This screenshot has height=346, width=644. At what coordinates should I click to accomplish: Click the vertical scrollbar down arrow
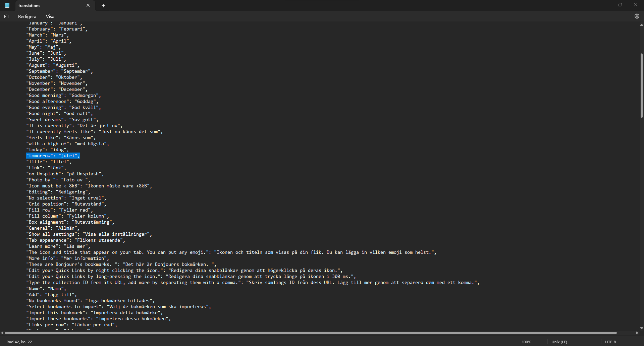tap(641, 329)
